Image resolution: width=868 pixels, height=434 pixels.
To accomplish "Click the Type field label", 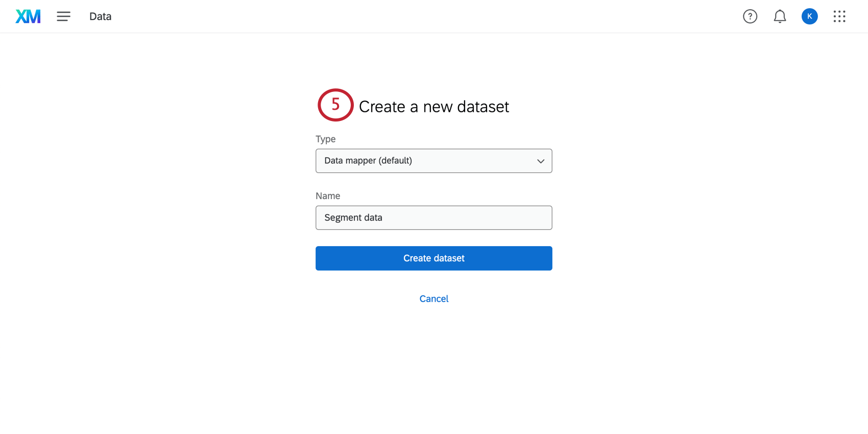I will tap(325, 138).
